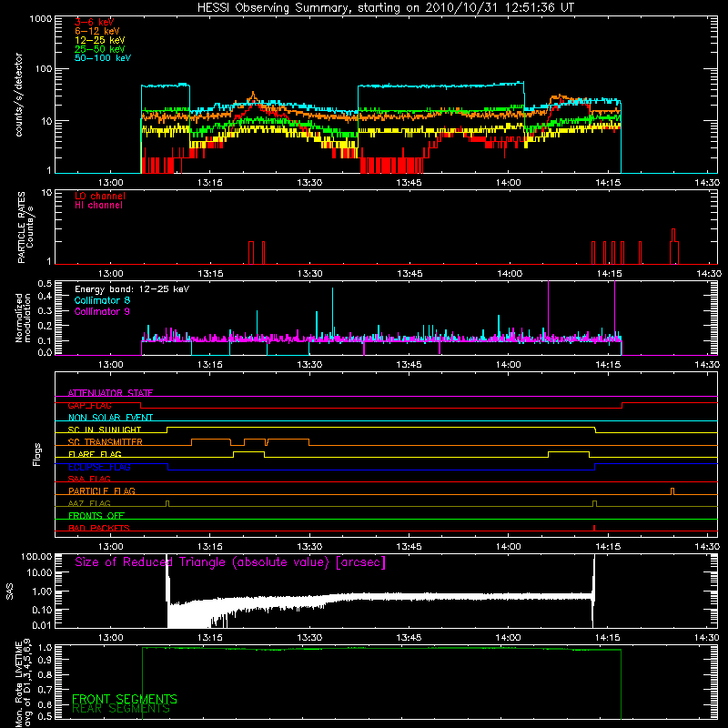Click the green FRONTS_OFF label

[x=96, y=515]
